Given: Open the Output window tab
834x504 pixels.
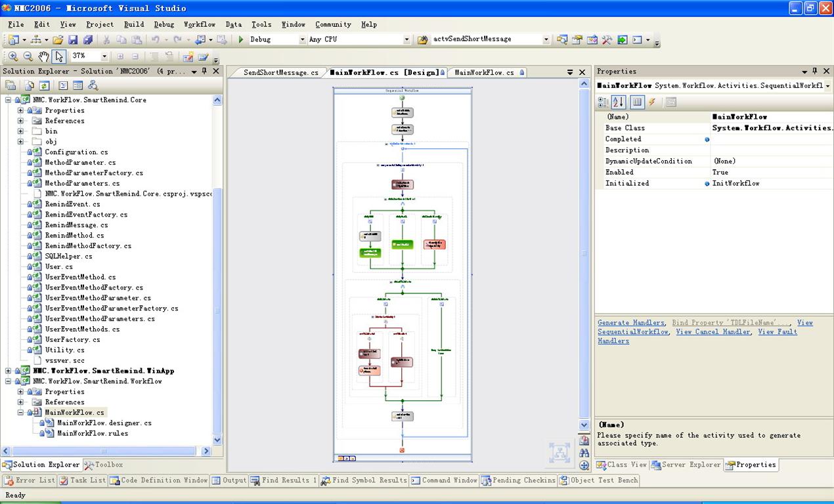Looking at the screenshot, I should tap(229, 480).
